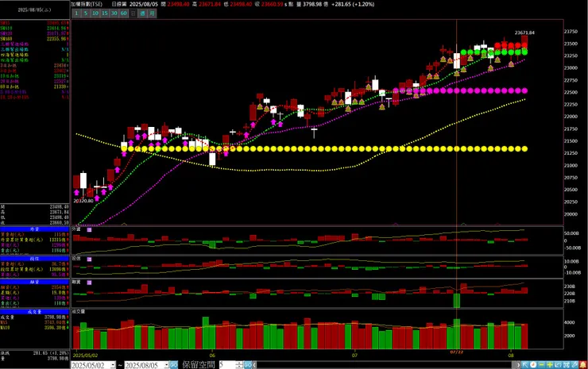Click the 成交量 blue section header
This screenshot has height=369, width=588.
34,312
